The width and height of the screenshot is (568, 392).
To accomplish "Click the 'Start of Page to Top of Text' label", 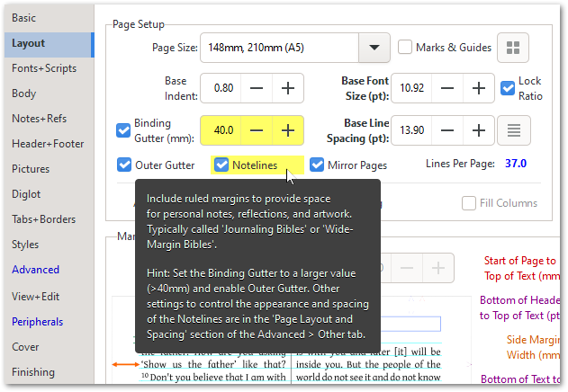I will coord(522,269).
